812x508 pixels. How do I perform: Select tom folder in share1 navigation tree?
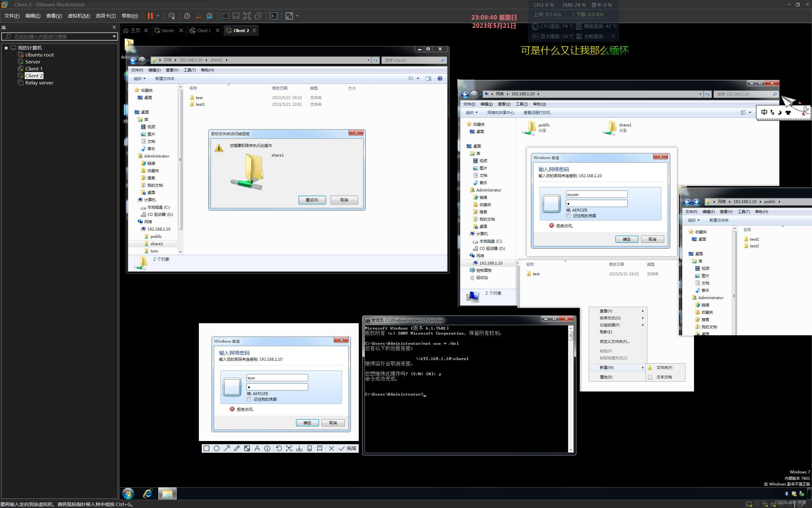(x=154, y=251)
